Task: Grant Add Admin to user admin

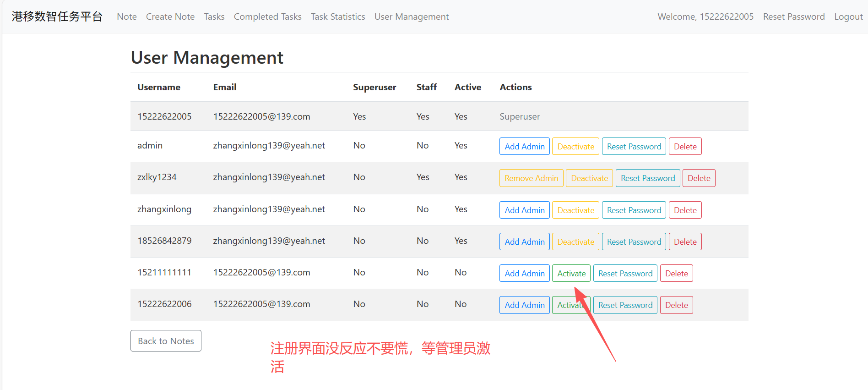Action: coord(524,147)
